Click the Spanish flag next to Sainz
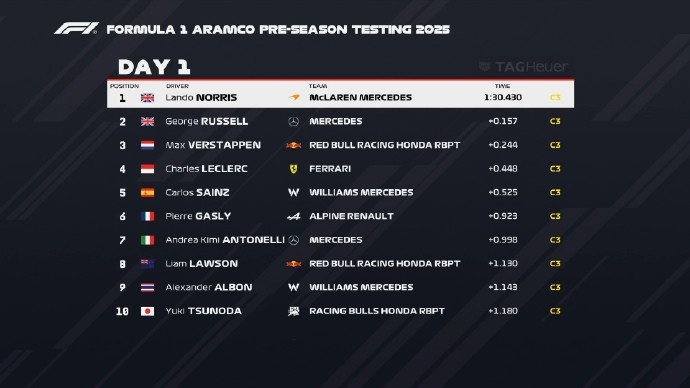The image size is (690, 388). pos(147,193)
